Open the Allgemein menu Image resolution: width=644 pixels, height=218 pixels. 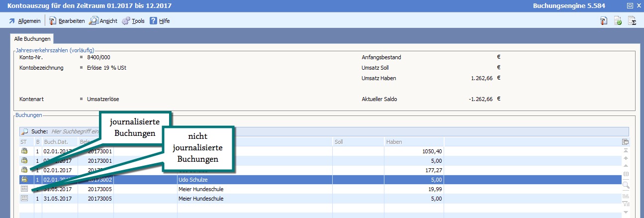25,21
